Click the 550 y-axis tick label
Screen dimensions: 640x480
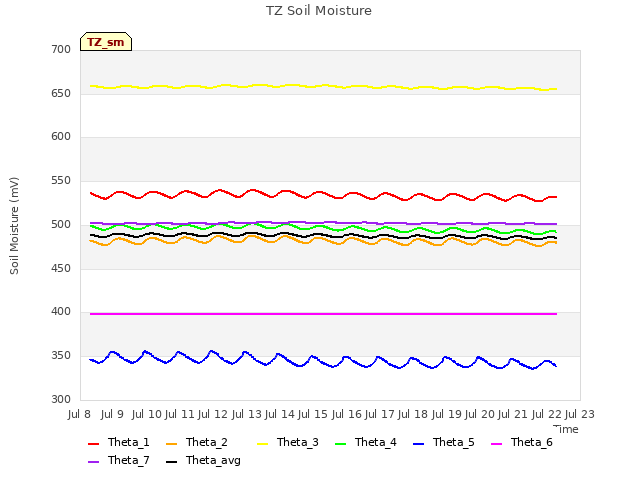61,180
